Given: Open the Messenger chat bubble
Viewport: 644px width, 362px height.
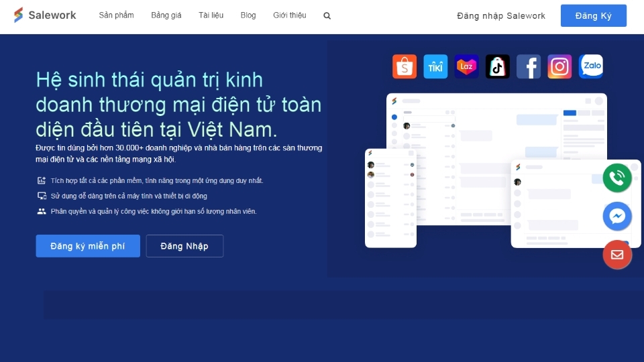Looking at the screenshot, I should pos(617,216).
